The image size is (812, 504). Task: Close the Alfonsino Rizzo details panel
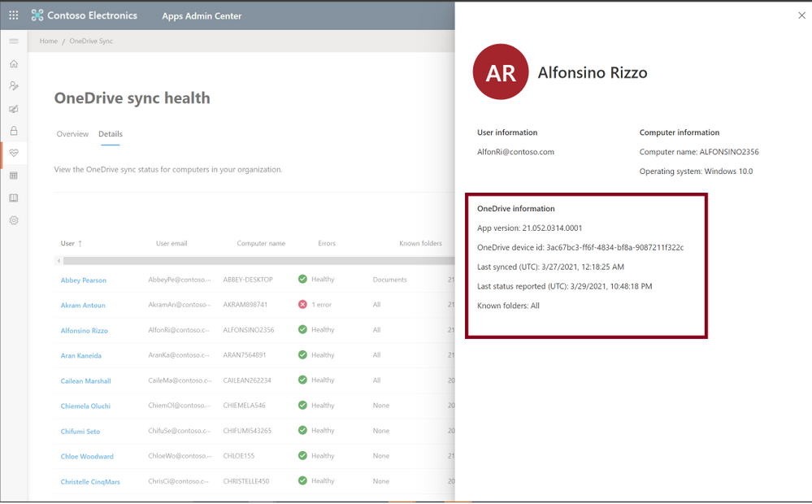pyautogui.click(x=801, y=15)
